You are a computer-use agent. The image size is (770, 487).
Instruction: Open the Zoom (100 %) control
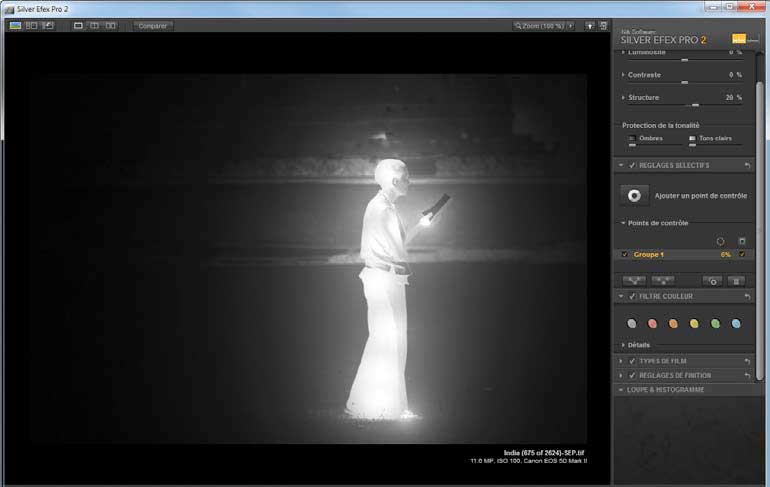pos(540,26)
